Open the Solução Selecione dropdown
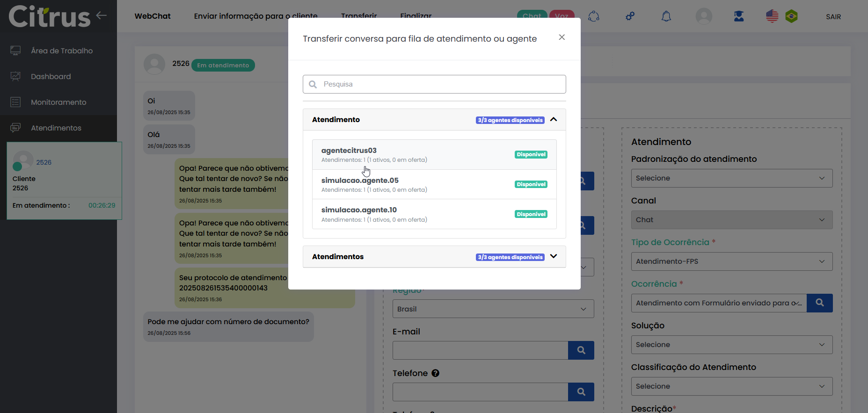Viewport: 868px width, 413px height. 731,345
